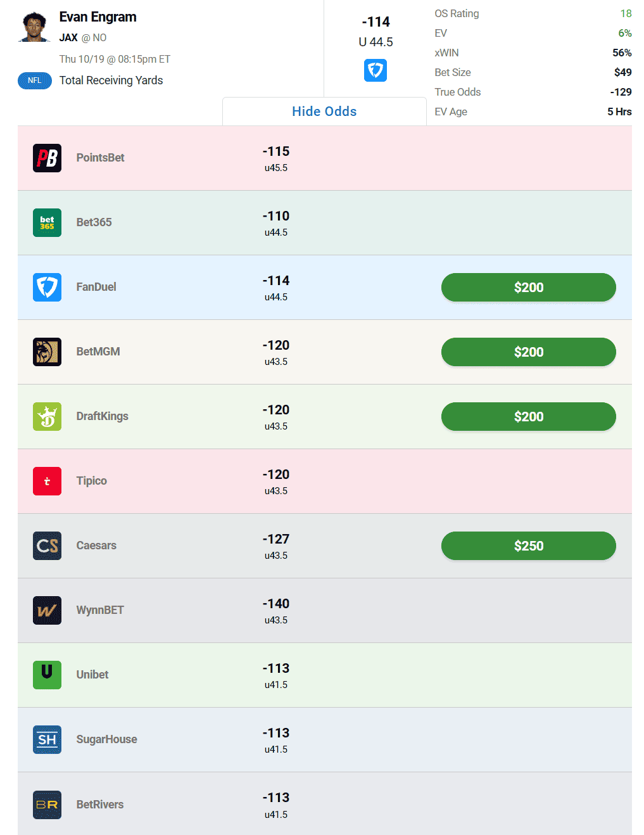The image size is (644, 835).
Task: Click the SugarHouse SH logo icon
Action: coord(47,740)
